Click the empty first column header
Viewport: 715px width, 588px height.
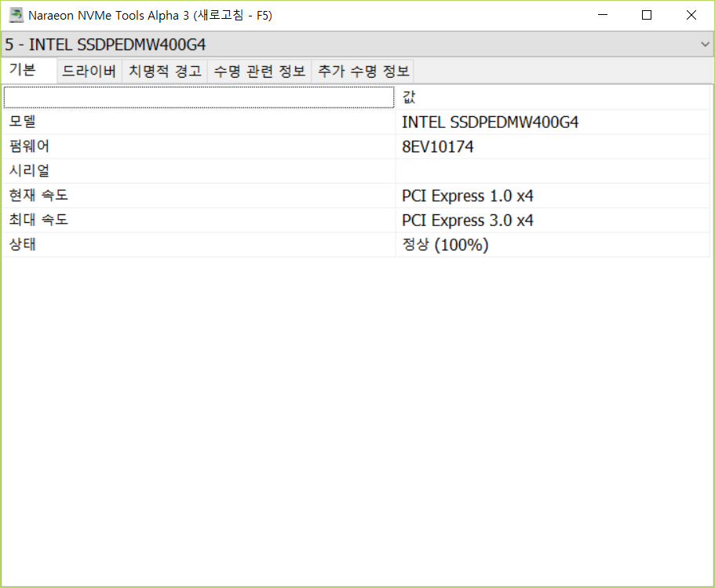(x=199, y=97)
